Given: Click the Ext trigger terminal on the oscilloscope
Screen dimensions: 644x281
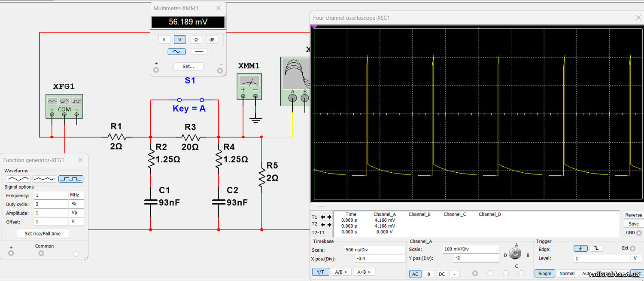Looking at the screenshot, I should click(x=633, y=248).
